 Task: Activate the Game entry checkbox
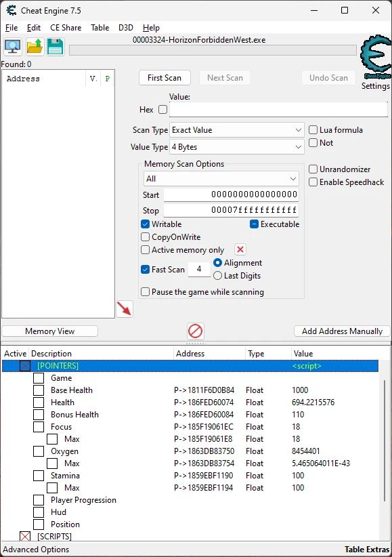pos(39,378)
